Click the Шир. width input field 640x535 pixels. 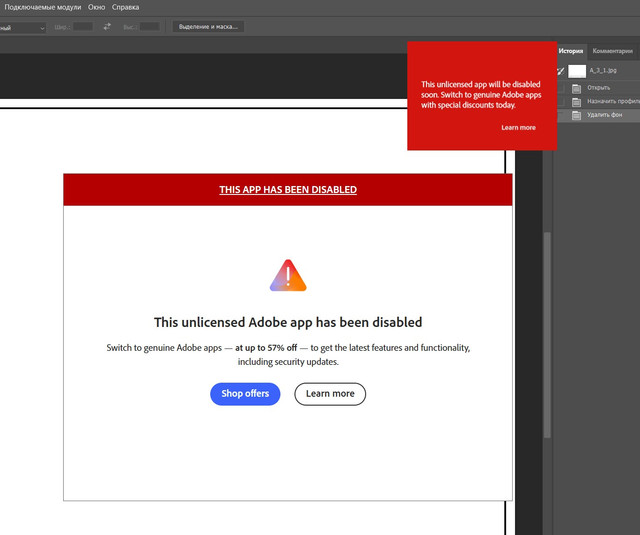click(x=83, y=27)
